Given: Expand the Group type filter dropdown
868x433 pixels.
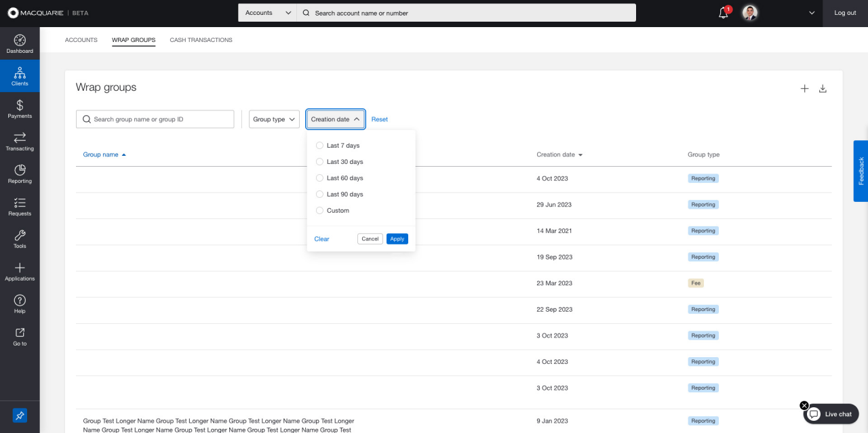Looking at the screenshot, I should [x=274, y=119].
